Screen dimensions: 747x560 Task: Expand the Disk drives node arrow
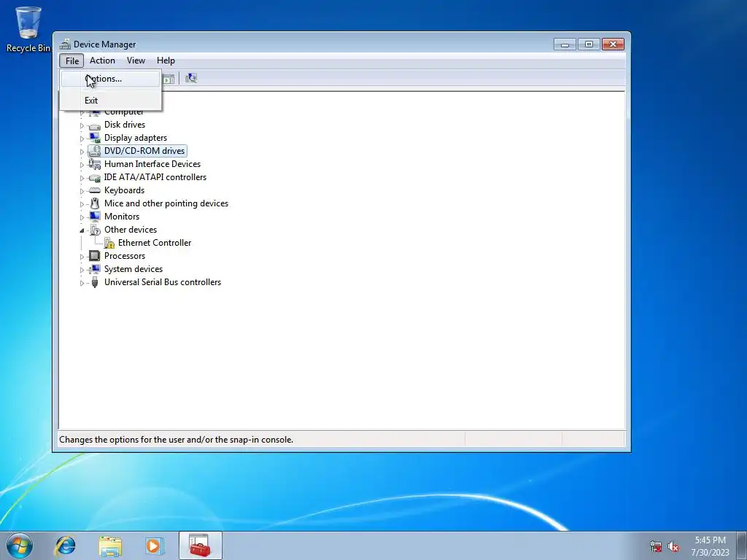tap(82, 125)
